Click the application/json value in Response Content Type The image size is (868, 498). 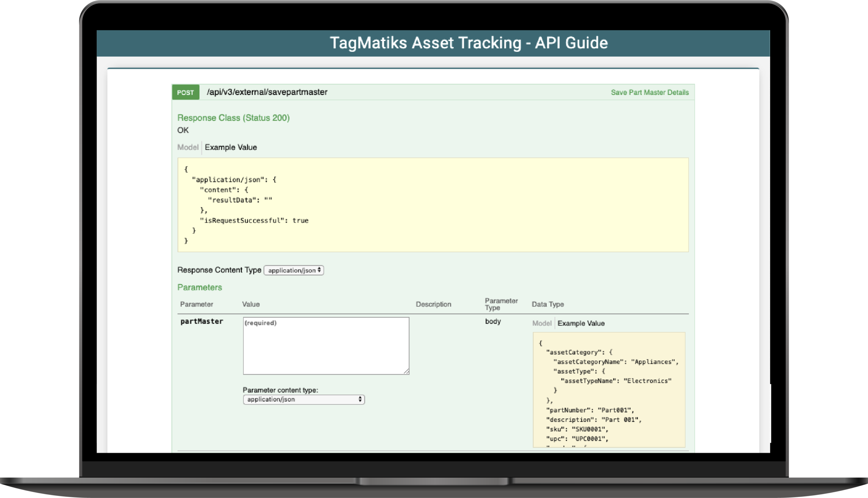[x=292, y=270]
